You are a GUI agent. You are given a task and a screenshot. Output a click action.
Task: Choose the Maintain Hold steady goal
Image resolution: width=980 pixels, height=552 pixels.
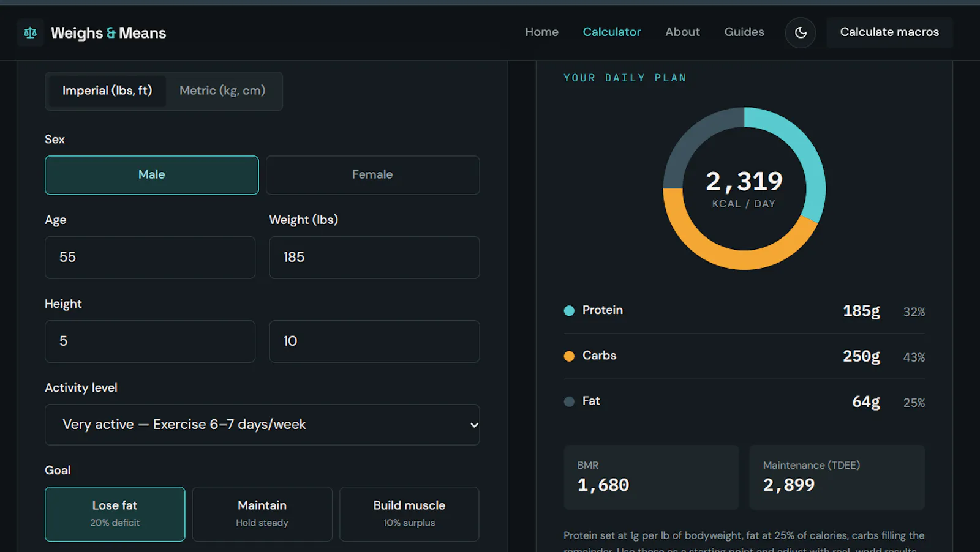coord(262,514)
